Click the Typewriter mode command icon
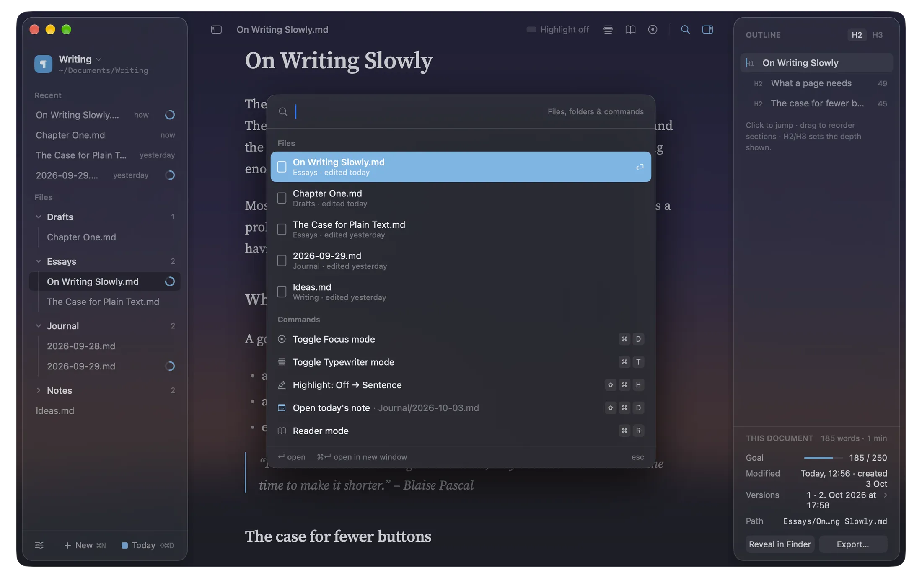The image size is (922, 588). [282, 362]
